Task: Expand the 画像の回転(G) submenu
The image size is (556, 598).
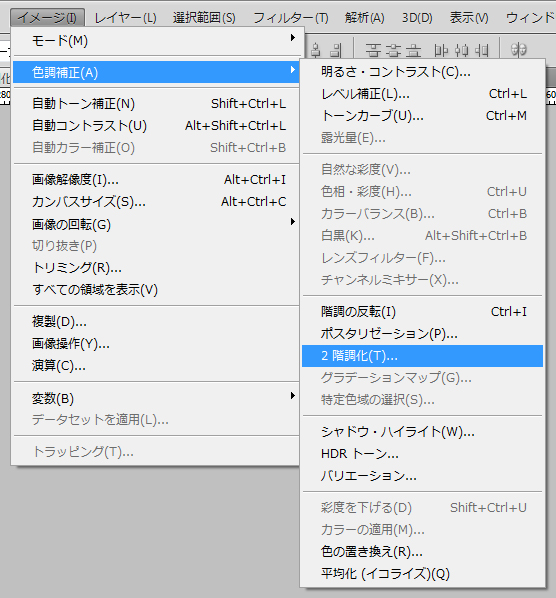Action: coord(156,224)
